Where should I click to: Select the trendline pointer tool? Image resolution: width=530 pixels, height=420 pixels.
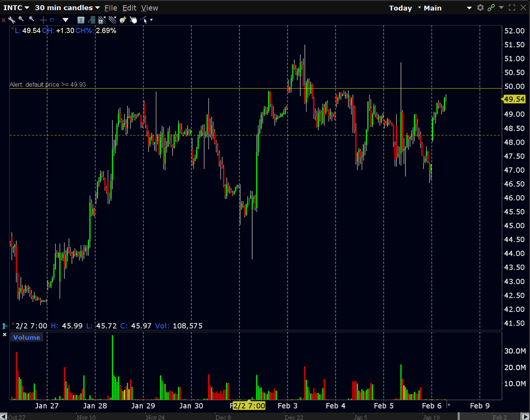click(x=144, y=20)
